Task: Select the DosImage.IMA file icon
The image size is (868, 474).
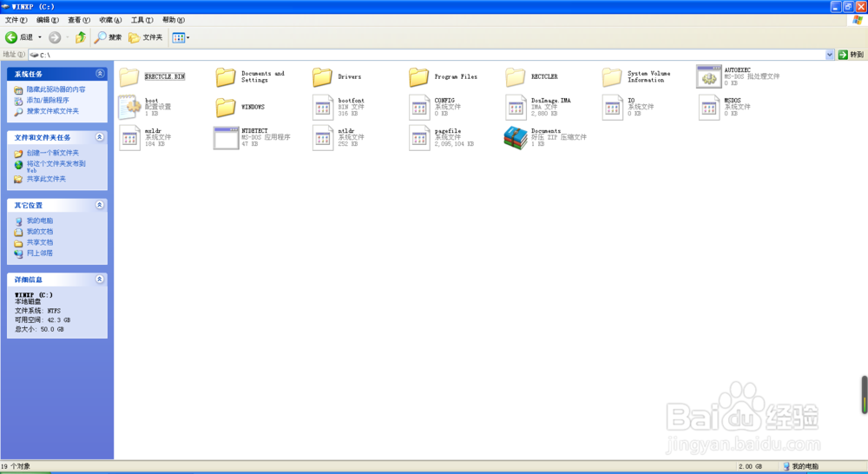Action: (516, 108)
